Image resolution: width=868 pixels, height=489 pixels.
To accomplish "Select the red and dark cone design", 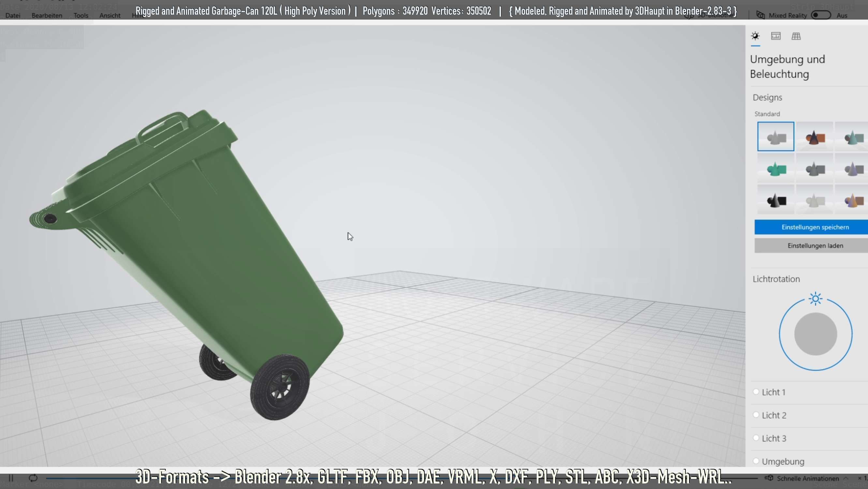I will pos(815,136).
